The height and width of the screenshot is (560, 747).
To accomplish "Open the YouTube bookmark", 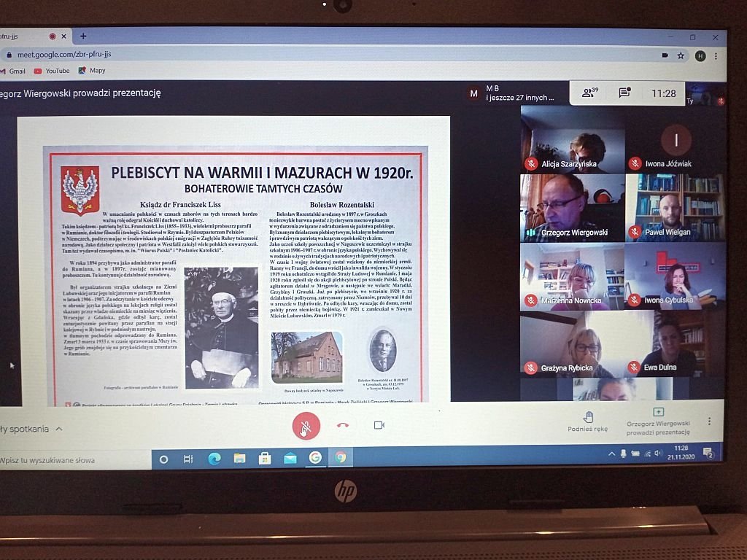I will coord(52,71).
